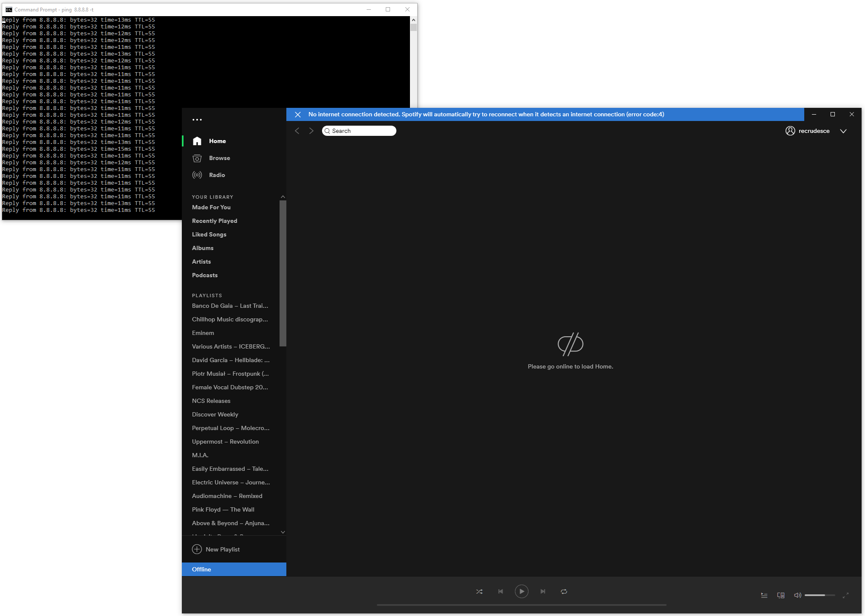Mute using the volume speaker icon
This screenshot has height=616, width=865.
797,595
